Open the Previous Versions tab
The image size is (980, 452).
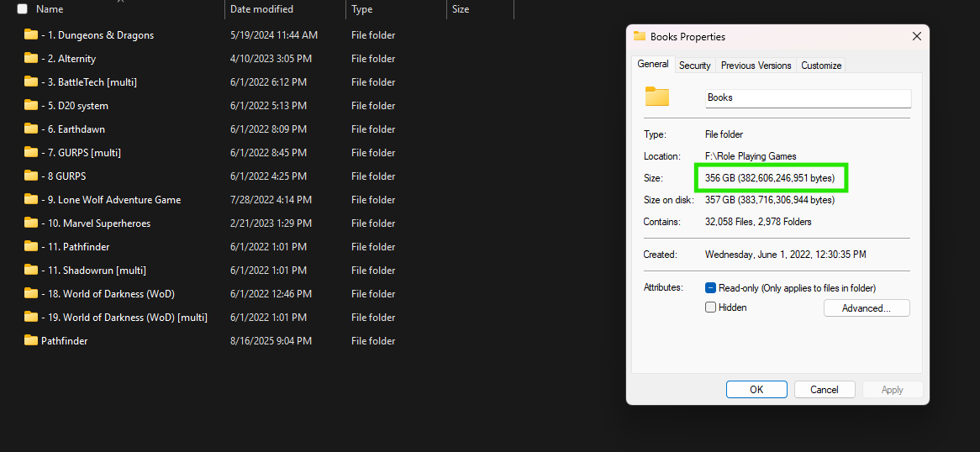[x=756, y=65]
